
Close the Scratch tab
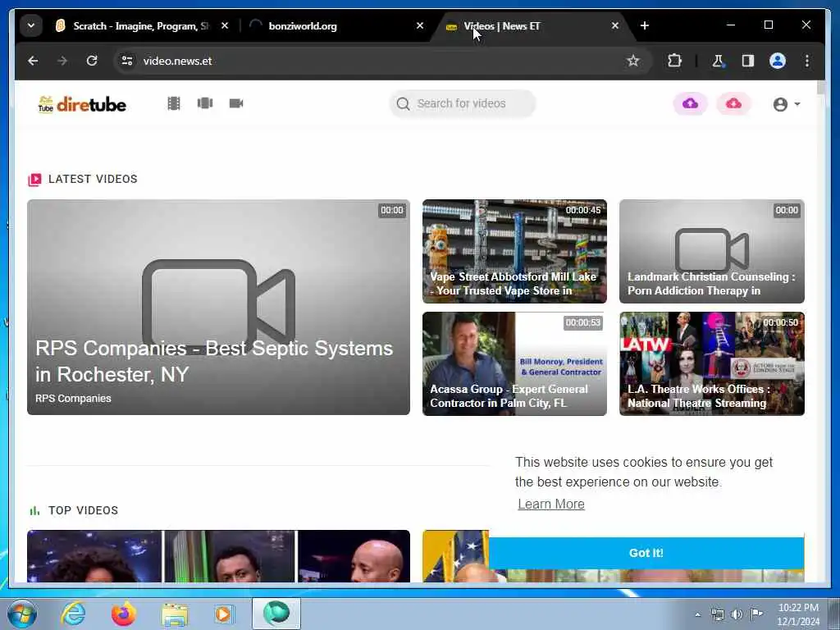[225, 25]
